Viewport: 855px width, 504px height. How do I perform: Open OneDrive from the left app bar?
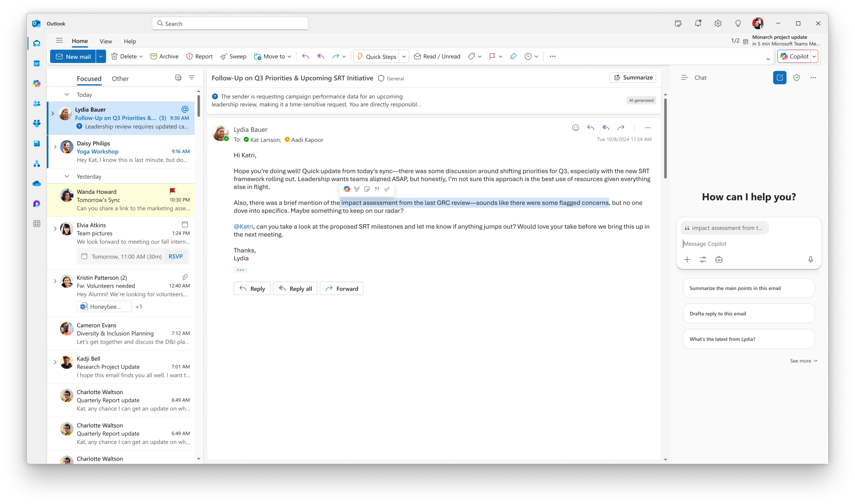point(37,184)
